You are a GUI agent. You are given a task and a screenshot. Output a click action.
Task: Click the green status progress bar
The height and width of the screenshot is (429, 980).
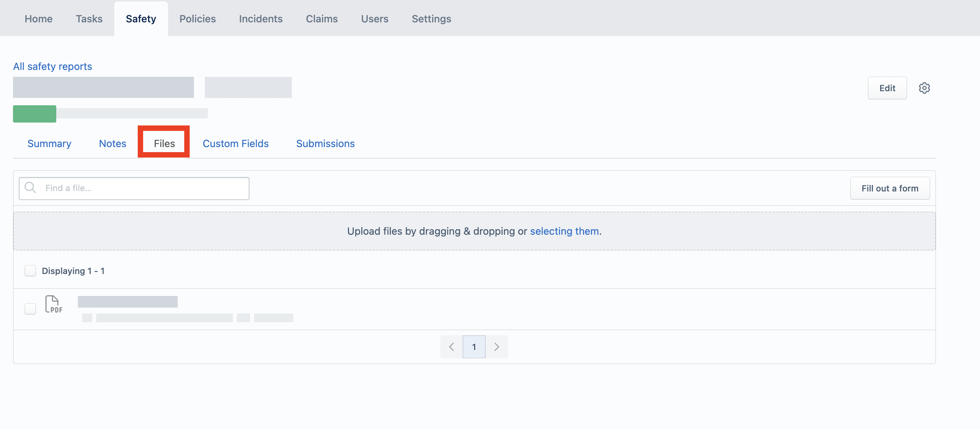(35, 114)
